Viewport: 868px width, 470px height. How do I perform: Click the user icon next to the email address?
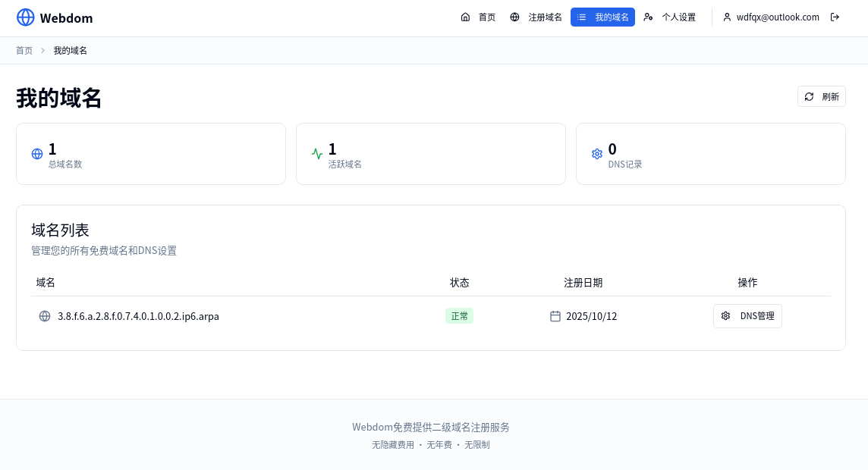727,17
